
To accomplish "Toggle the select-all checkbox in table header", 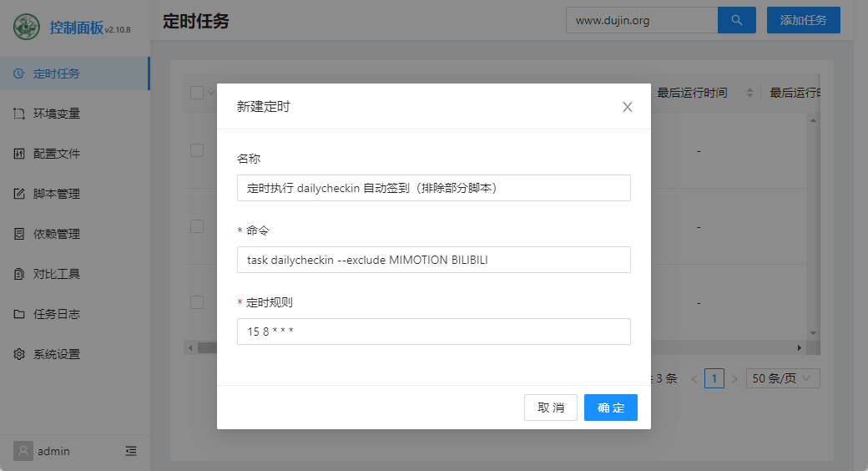I will click(197, 93).
